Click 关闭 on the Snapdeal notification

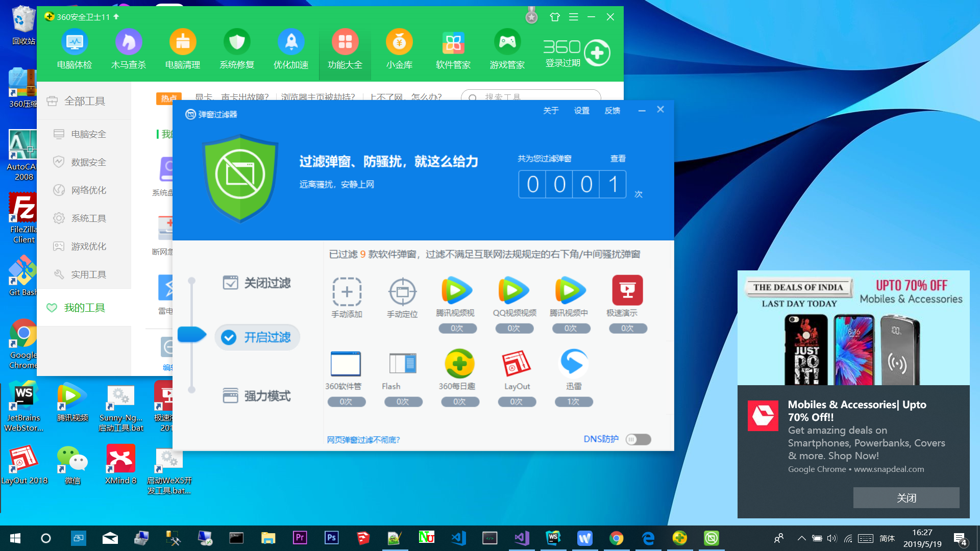pyautogui.click(x=906, y=497)
